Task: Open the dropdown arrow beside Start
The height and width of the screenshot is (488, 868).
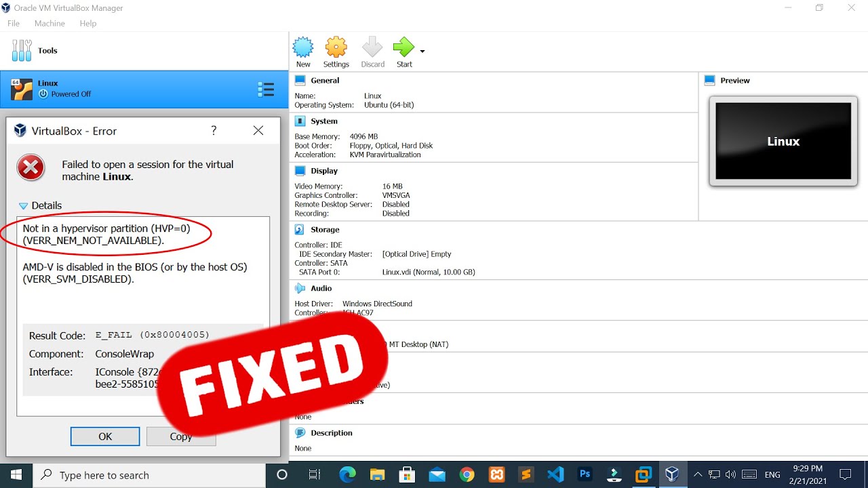Action: pos(422,52)
